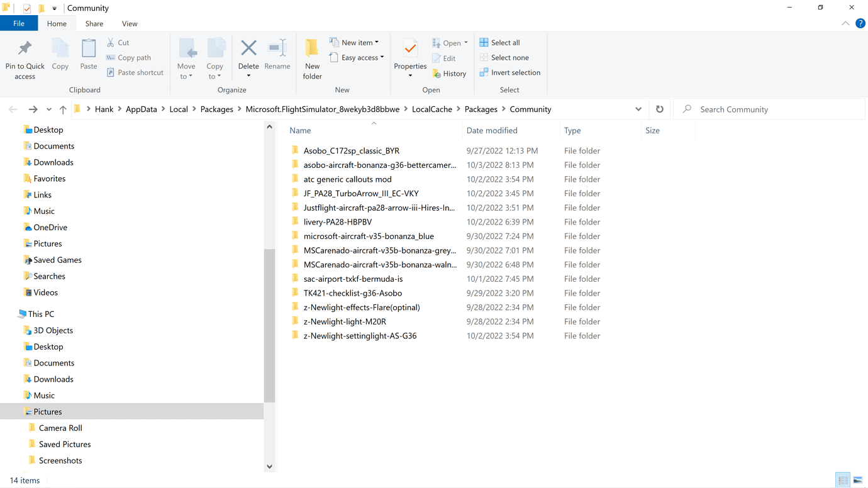This screenshot has width=868, height=488.
Task: Open the address bar history dropdown
Action: pos(638,109)
